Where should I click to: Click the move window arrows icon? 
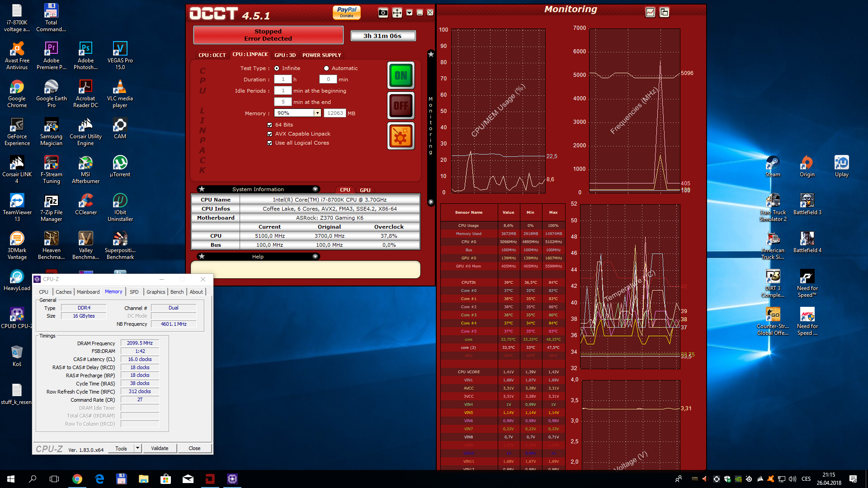tap(397, 13)
